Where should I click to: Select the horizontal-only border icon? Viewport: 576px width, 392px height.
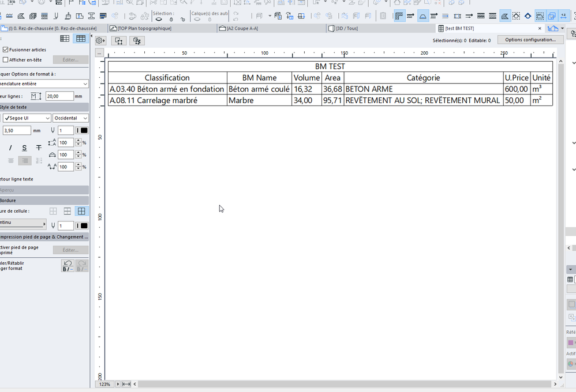[67, 211]
